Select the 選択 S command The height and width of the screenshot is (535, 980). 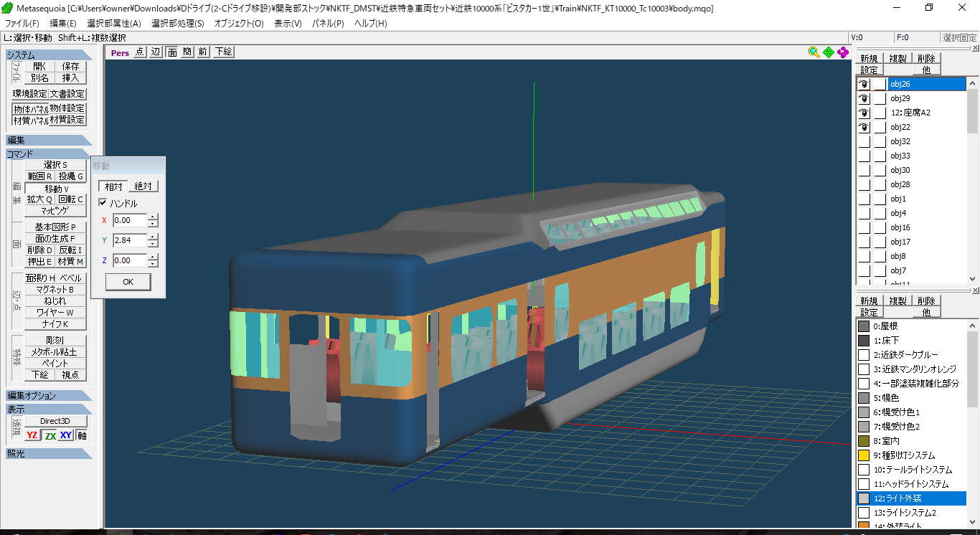55,165
